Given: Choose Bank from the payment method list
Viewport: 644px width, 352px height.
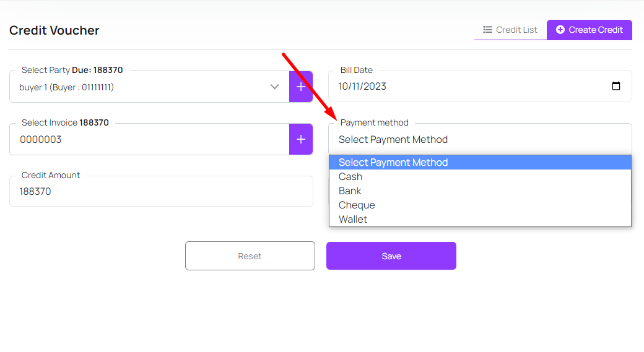Looking at the screenshot, I should pos(350,191).
